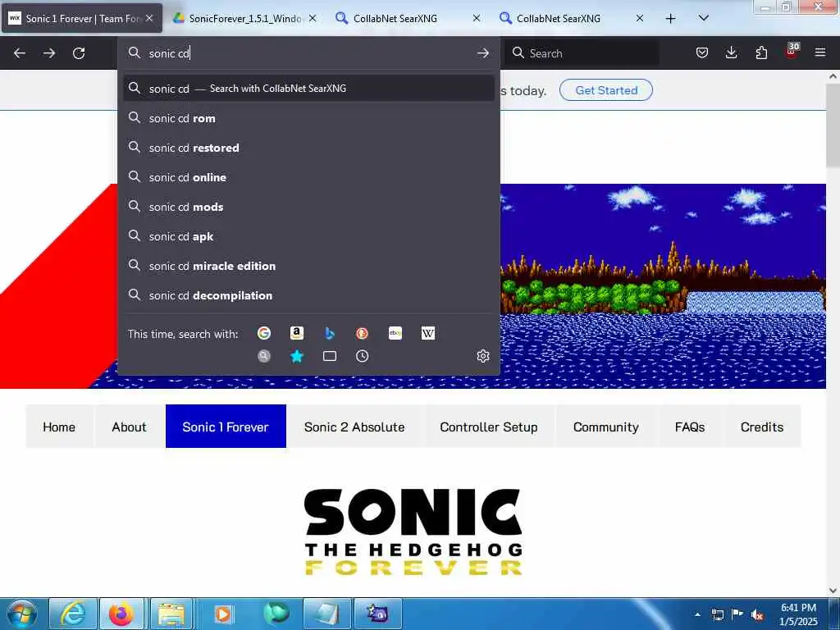
Task: Click the Get Started button
Action: tap(606, 90)
